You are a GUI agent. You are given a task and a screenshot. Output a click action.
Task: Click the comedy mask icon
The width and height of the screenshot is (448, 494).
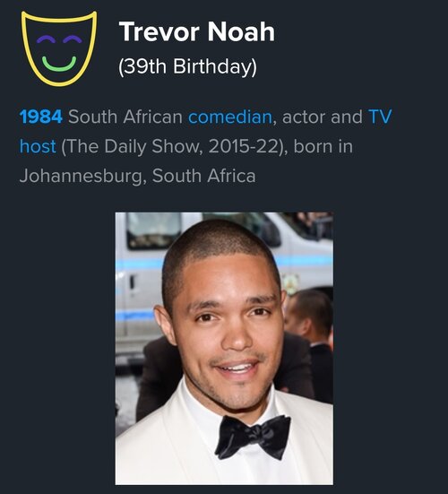coord(59,48)
